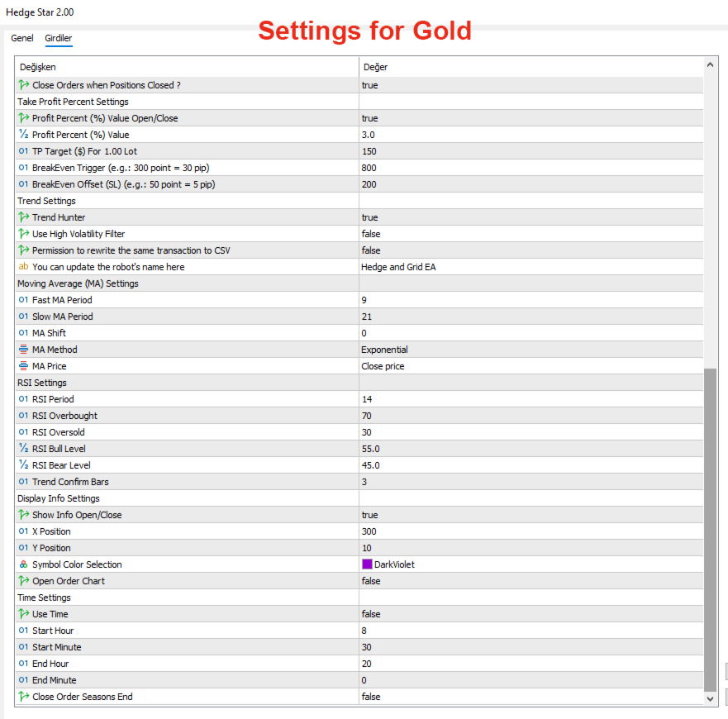Click the Fast MA Period integer icon
728x719 pixels.
pyautogui.click(x=23, y=300)
